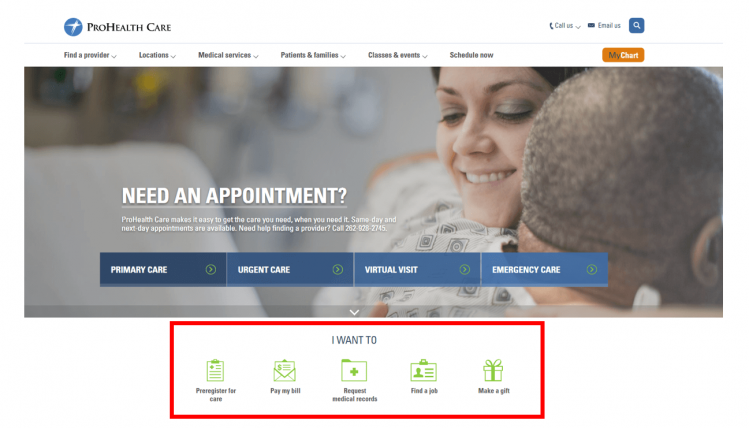This screenshot has height=428, width=749.
Task: Expand the Call us dropdown
Action: pyautogui.click(x=565, y=26)
